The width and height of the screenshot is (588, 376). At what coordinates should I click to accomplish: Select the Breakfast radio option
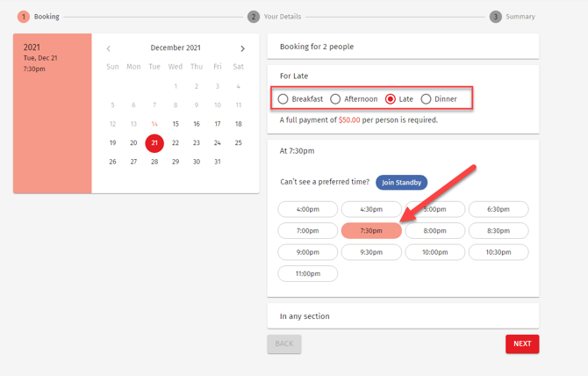(283, 99)
